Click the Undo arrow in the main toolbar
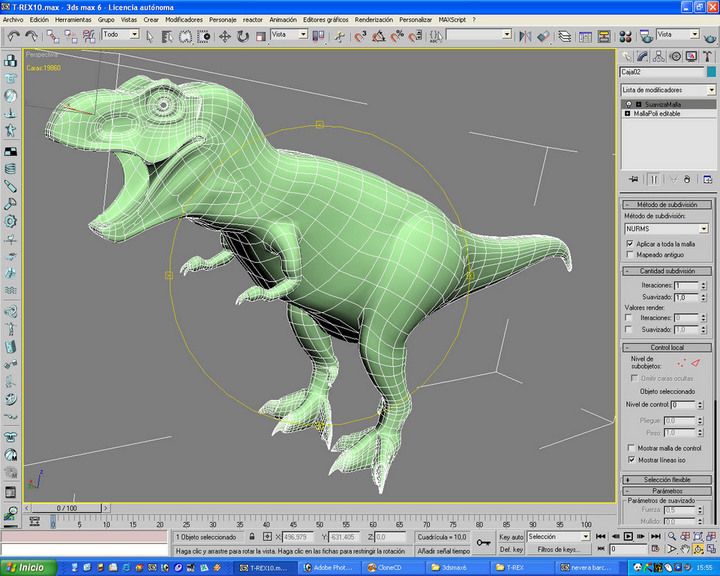The width and height of the screenshot is (720, 576). click(x=14, y=35)
